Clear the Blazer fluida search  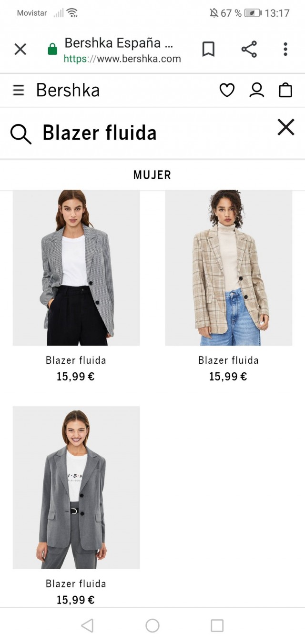pos(286,127)
